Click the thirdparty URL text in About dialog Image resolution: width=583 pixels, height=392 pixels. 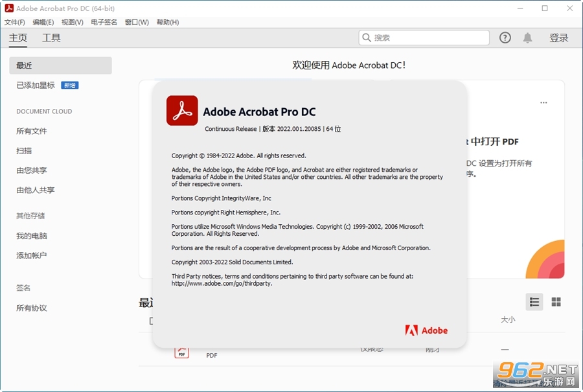(x=222, y=283)
